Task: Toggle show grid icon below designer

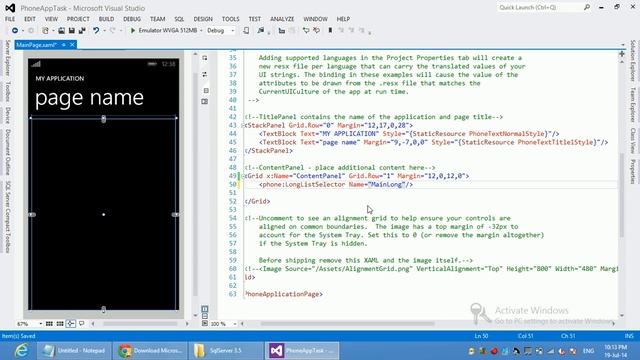Action: [x=49, y=324]
